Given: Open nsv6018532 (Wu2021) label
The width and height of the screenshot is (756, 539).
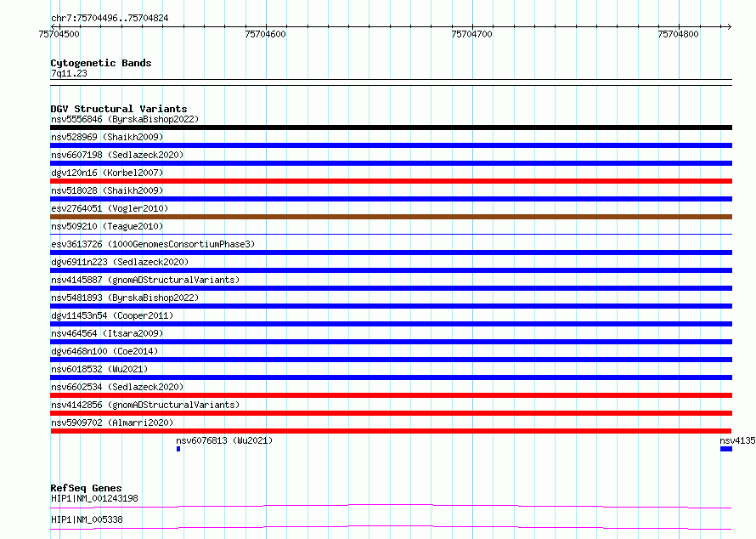Looking at the screenshot, I should [99, 369].
